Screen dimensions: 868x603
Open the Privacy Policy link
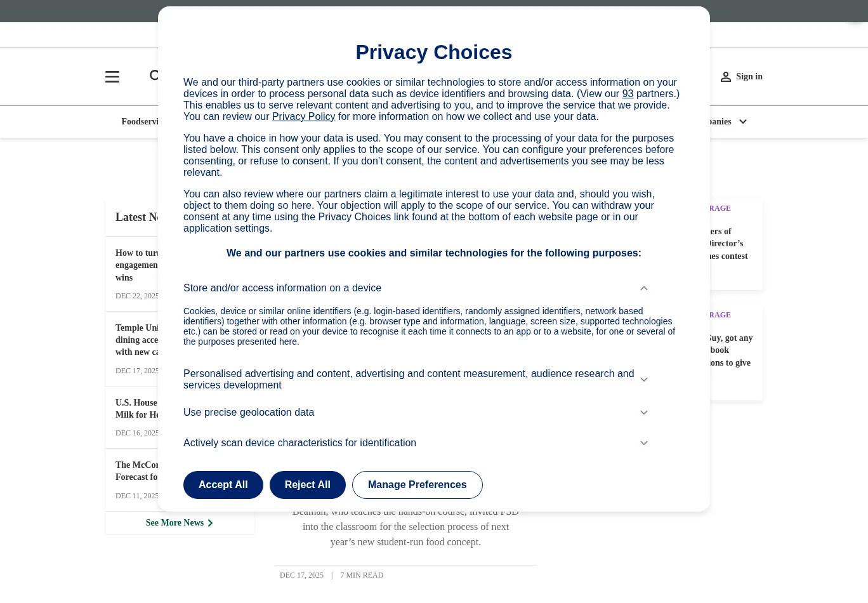click(303, 117)
